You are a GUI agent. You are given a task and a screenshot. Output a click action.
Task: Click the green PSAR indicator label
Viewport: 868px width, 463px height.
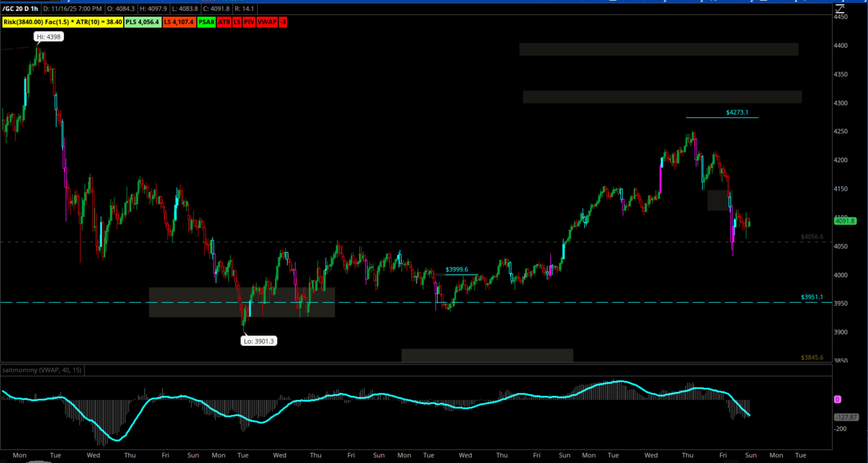click(206, 22)
